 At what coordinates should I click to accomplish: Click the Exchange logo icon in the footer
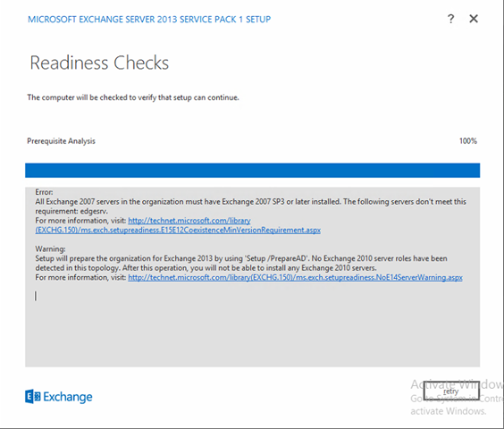tap(33, 397)
